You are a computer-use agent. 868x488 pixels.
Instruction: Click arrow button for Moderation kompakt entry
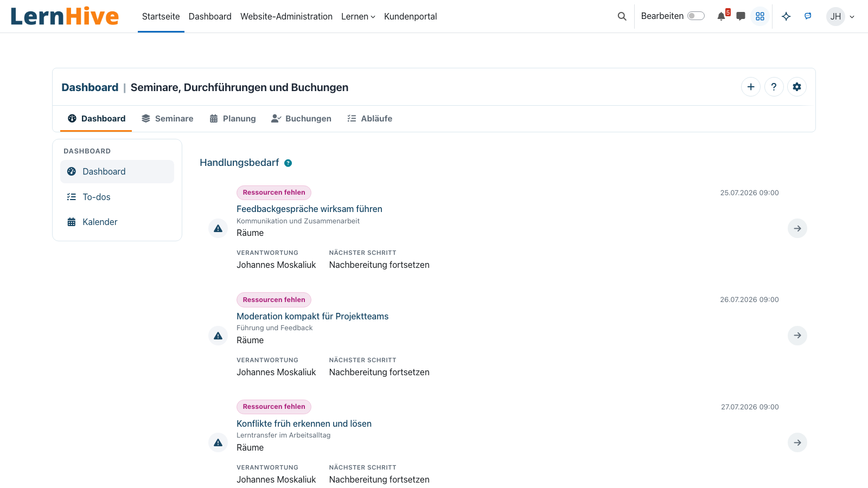click(x=797, y=336)
